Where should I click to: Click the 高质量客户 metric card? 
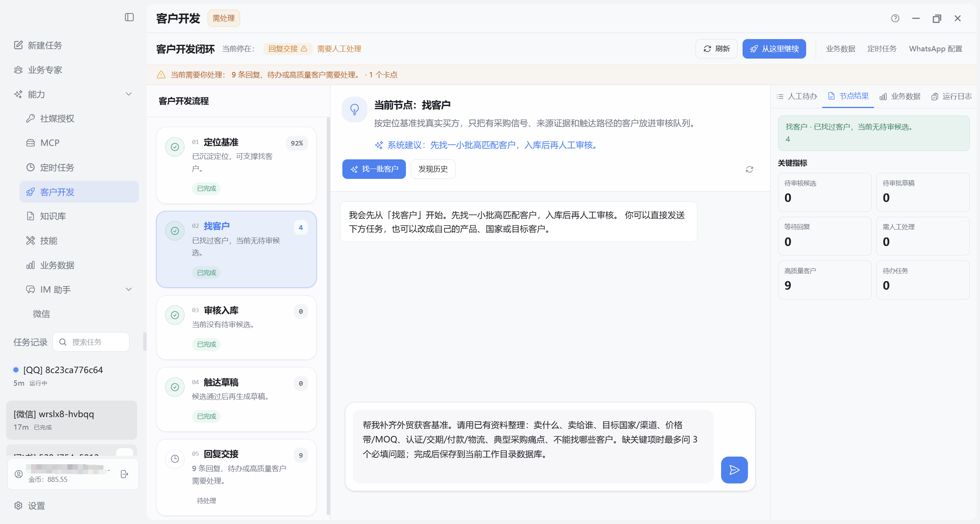(825, 280)
